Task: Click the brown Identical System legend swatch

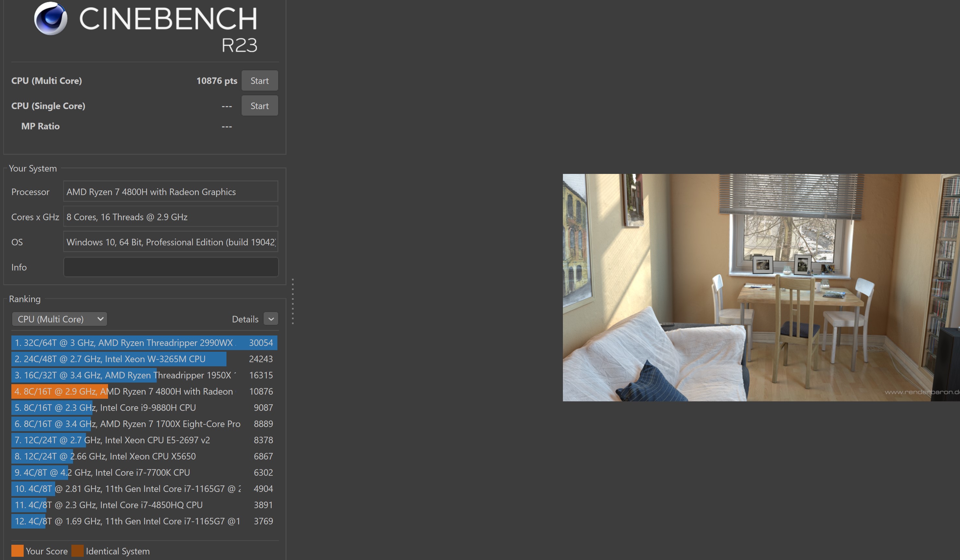Action: [x=77, y=551]
